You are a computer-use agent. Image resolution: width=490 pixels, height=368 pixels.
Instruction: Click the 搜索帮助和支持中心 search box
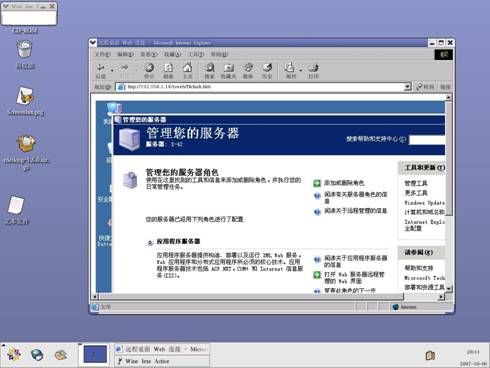coord(427,140)
